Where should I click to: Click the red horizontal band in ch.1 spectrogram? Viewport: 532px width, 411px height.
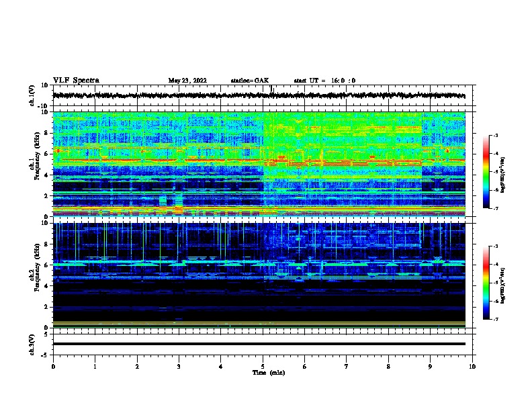259,160
